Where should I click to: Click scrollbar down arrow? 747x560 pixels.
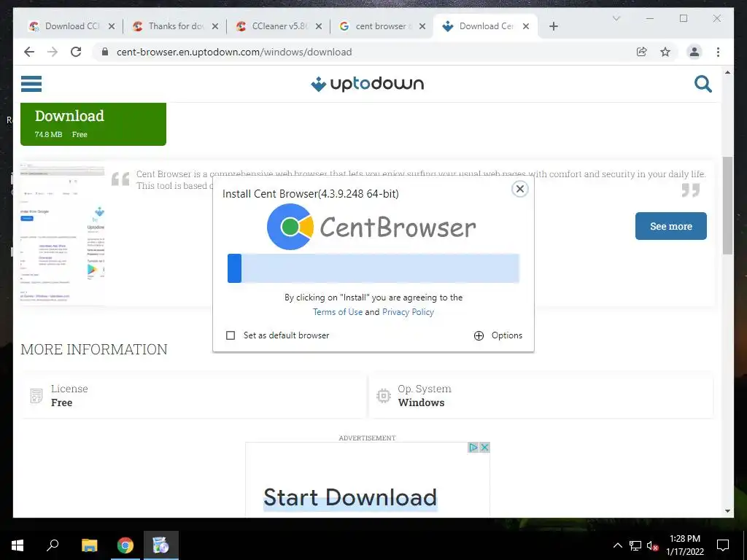pos(727,511)
